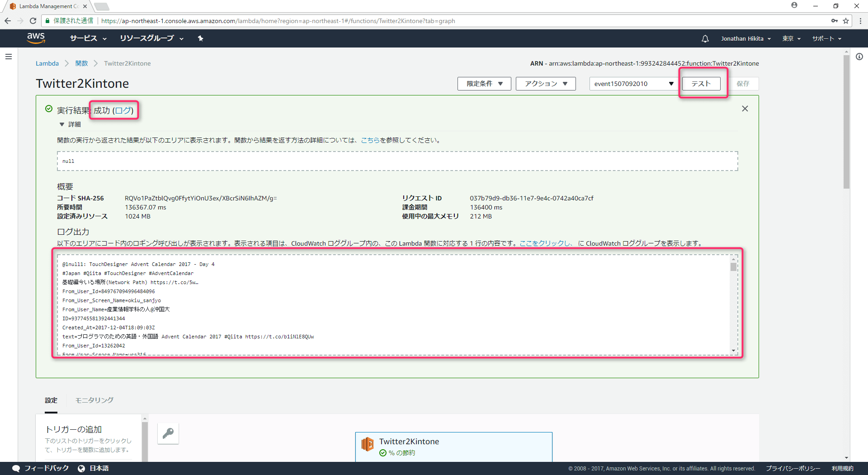Screen dimensions: 868x475
Task: Open the 東京 region selector
Action: (x=792, y=39)
